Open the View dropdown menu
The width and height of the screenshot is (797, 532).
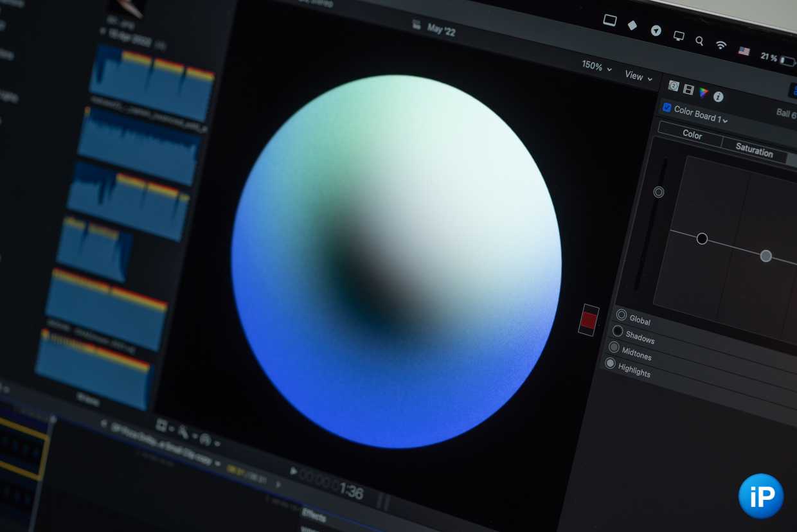[x=638, y=76]
